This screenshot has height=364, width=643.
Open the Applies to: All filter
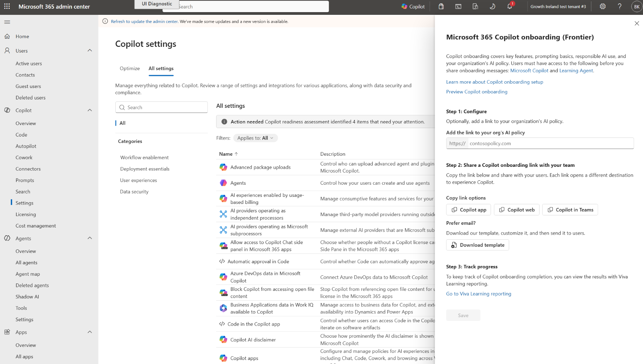click(x=255, y=138)
